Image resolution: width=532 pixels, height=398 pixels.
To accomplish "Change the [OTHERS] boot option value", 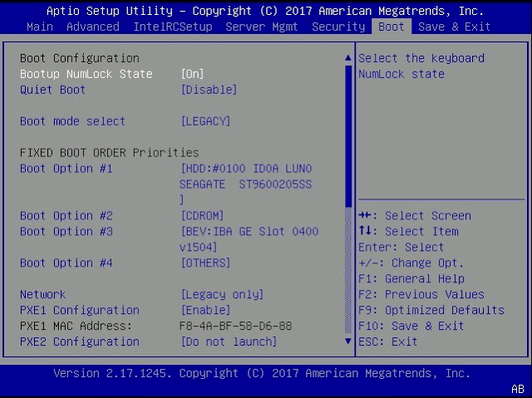I will 205,263.
